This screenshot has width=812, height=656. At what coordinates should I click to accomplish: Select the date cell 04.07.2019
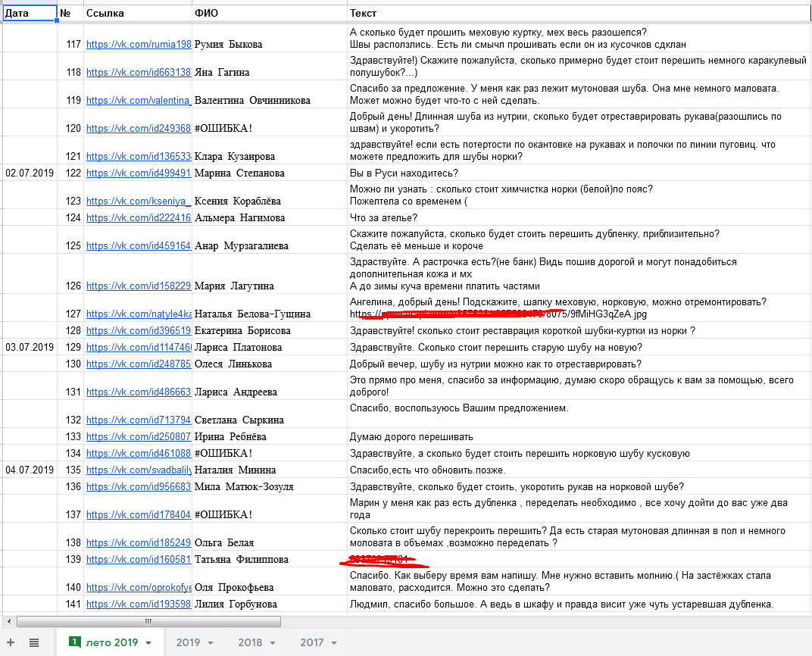[30, 470]
